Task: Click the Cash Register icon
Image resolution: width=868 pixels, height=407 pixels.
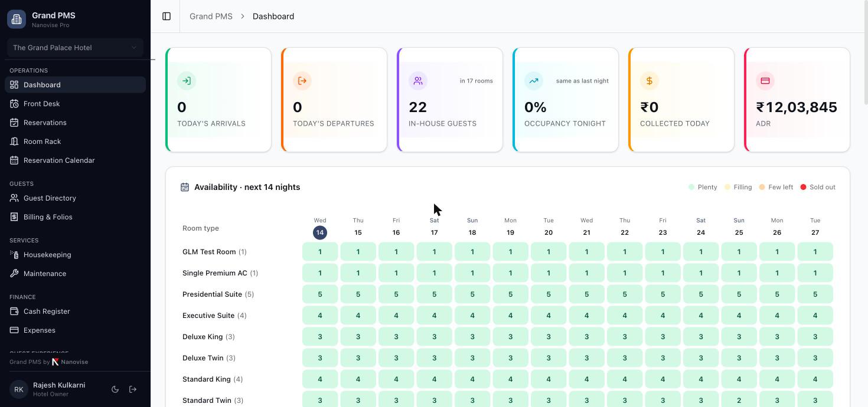Action: click(x=14, y=311)
